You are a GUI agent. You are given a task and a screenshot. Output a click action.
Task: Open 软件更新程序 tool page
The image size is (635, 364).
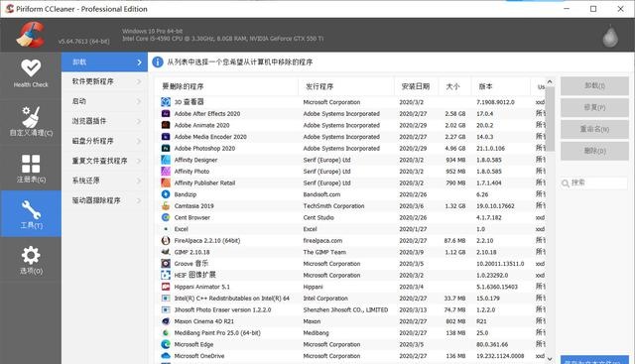[x=104, y=81]
